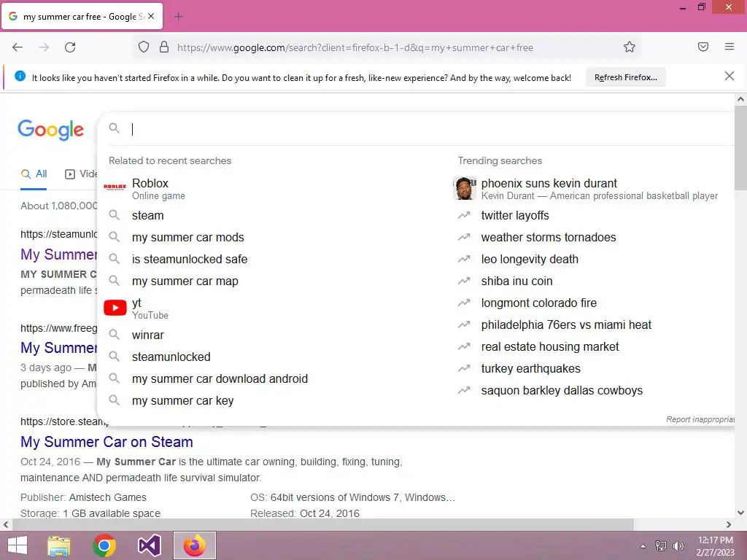Select 'weather storms tornadoes' trending search
Screen dimensions: 747x560
pyautogui.click(x=549, y=237)
